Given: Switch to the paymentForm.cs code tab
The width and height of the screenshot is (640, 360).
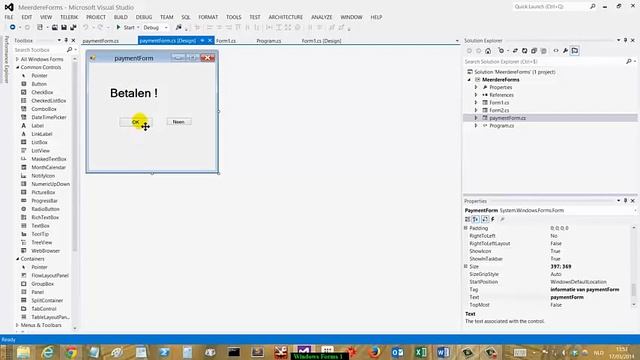Looking at the screenshot, I should (x=100, y=41).
